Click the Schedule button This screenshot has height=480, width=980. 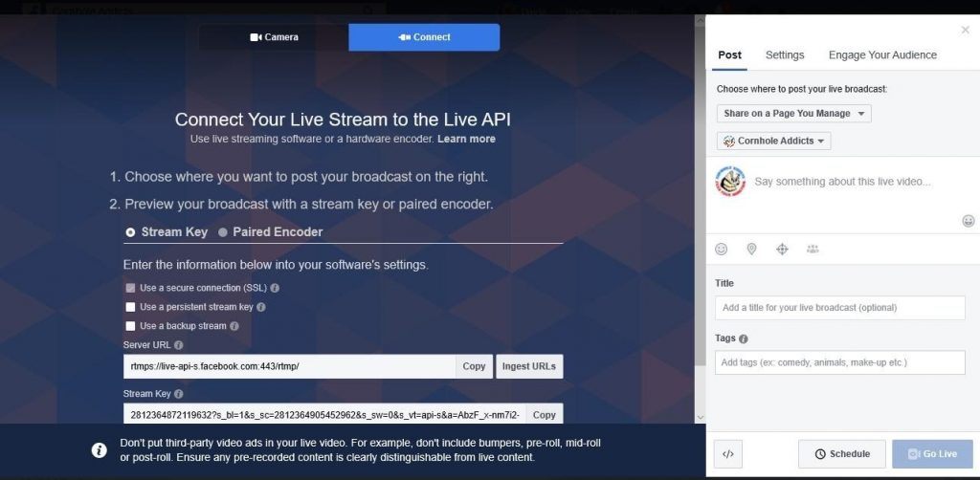tap(842, 454)
